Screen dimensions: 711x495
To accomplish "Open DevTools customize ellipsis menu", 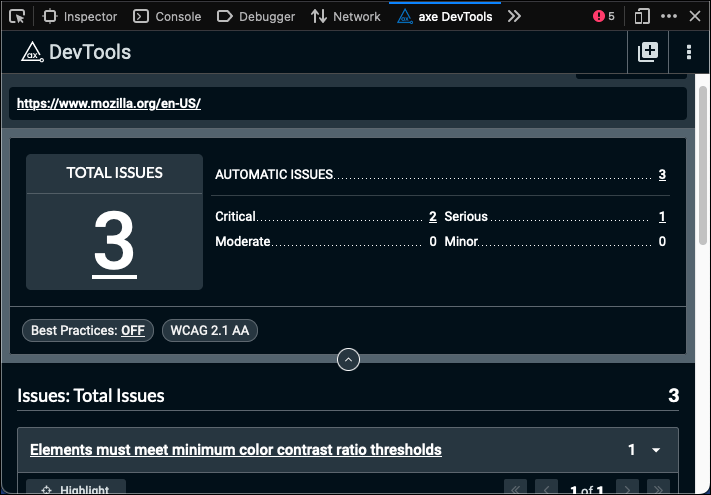I will (x=669, y=16).
